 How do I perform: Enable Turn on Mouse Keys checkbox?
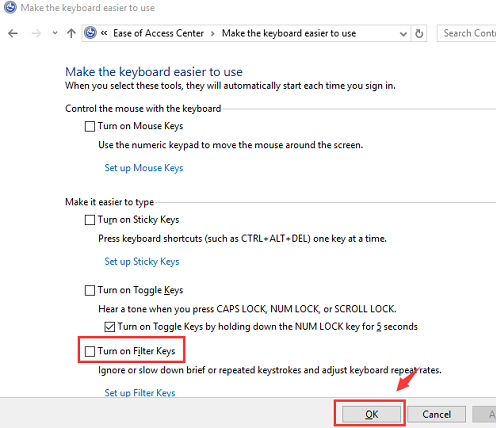click(90, 126)
